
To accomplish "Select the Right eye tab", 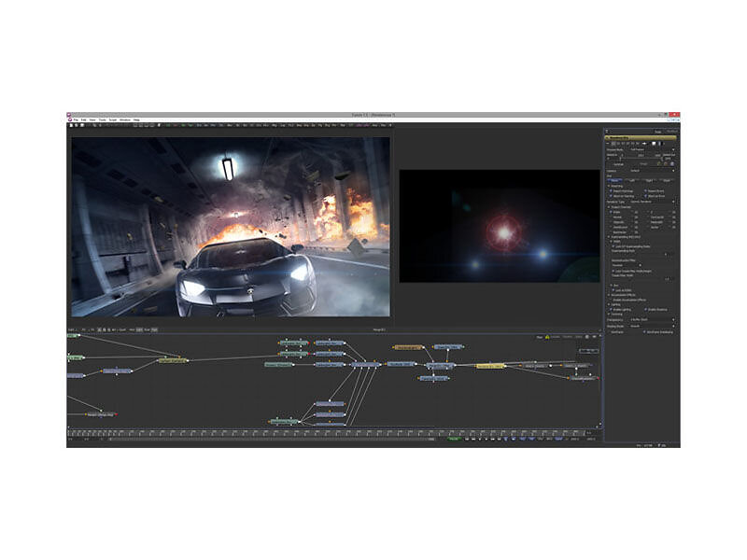I will [648, 180].
